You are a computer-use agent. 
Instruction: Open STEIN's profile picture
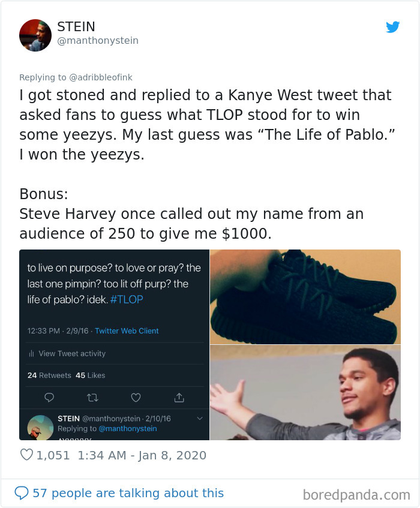click(x=35, y=35)
